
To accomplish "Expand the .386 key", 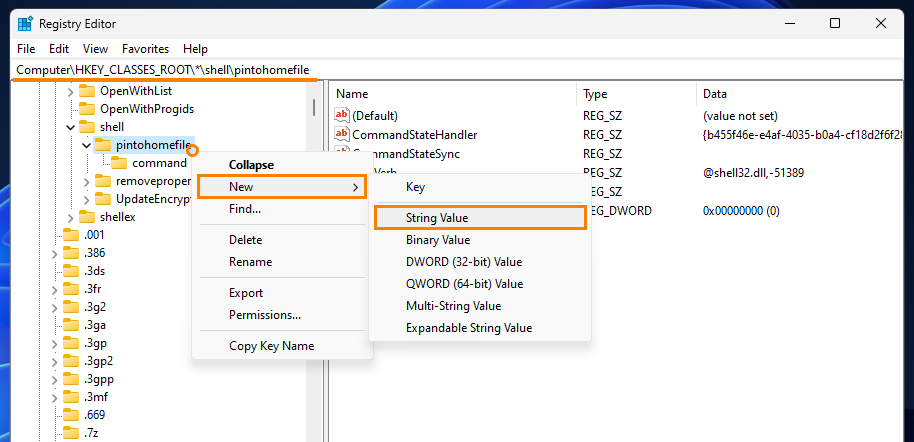I will point(54,254).
